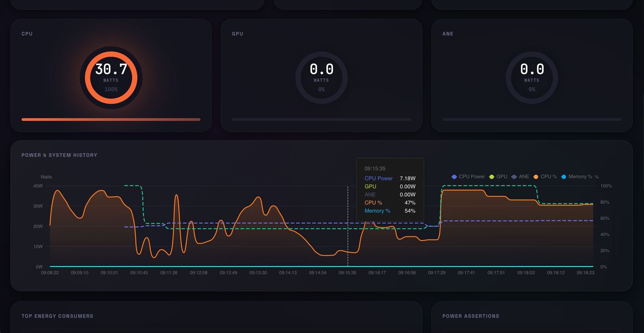
Task: Click the green GPU legend dot
Action: (x=492, y=177)
